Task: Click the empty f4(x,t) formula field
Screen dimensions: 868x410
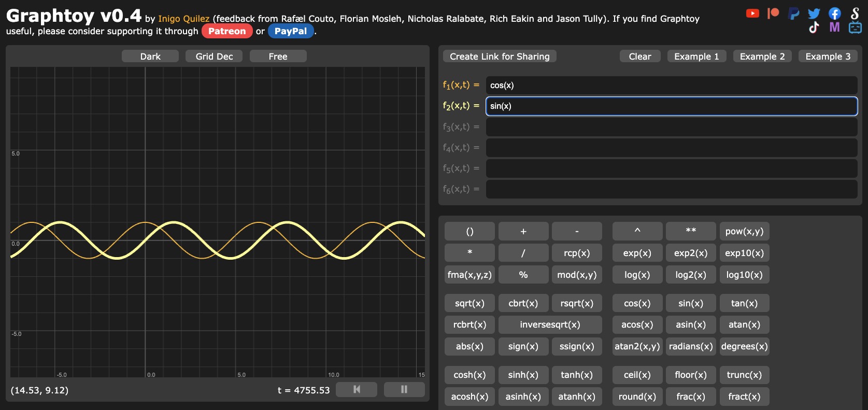Action: (672, 148)
